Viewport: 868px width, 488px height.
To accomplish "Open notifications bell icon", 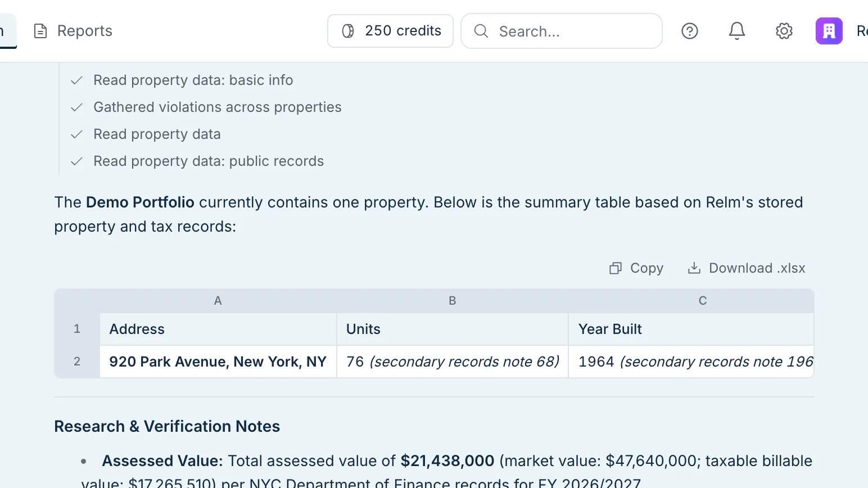I will 736,31.
